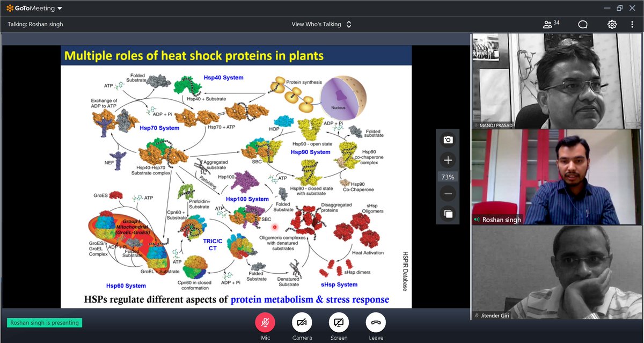Screen dimensions: 644x343
Task: Click 'Hsp90 System' label on slide
Action: click(310, 152)
